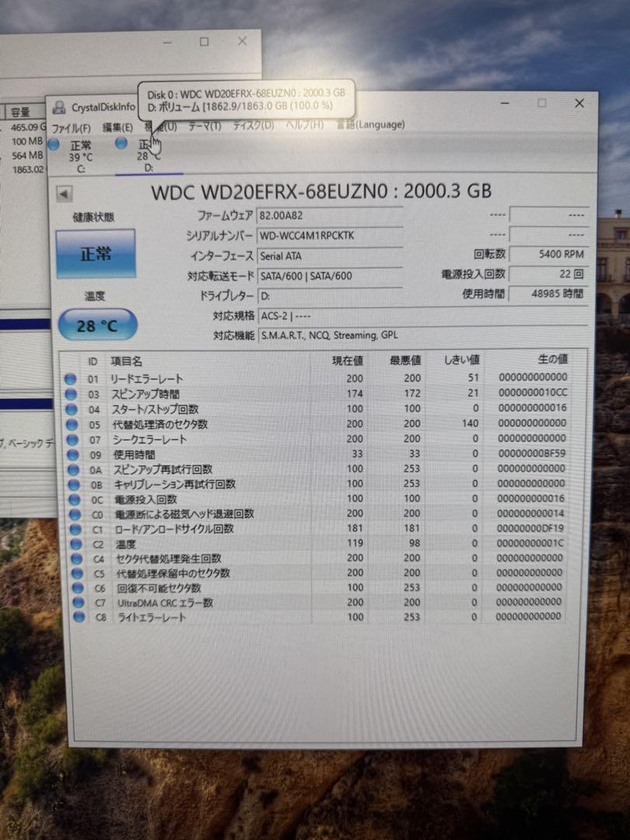Click status circle for 0C 電源投入回数
The image size is (630, 840).
[x=75, y=500]
